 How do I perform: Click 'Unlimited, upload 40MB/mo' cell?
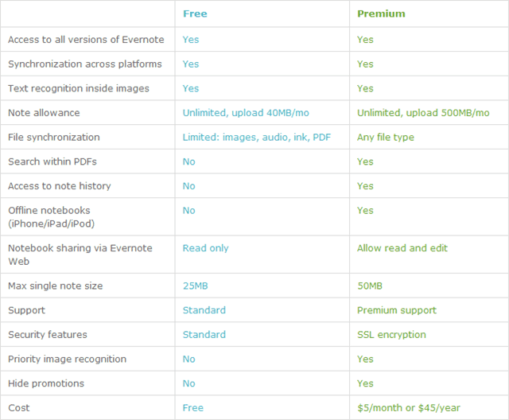246,113
